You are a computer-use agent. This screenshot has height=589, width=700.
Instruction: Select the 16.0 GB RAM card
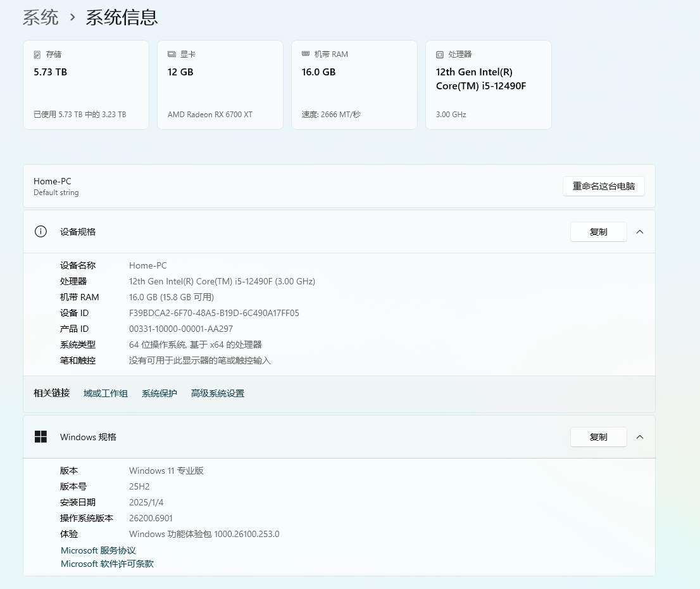[x=354, y=85]
